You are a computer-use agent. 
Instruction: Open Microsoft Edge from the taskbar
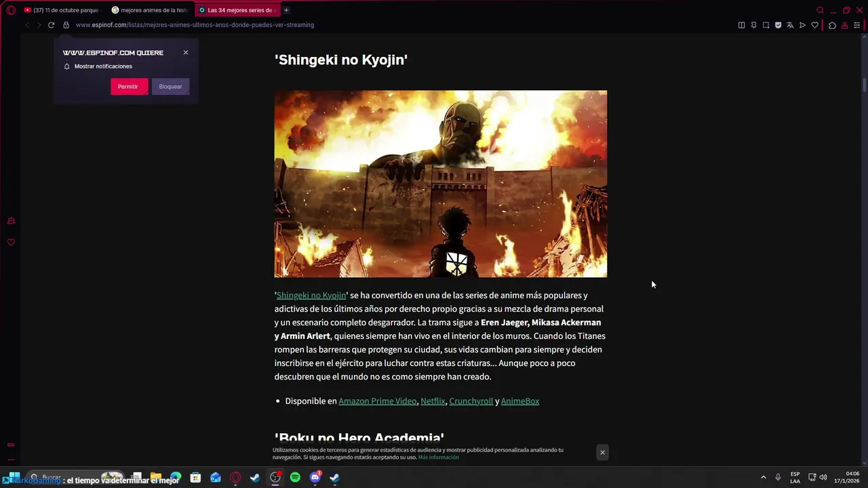coord(176,477)
